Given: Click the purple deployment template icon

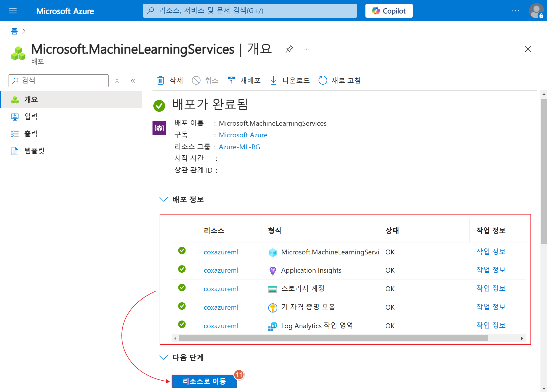Looking at the screenshot, I should (159, 128).
